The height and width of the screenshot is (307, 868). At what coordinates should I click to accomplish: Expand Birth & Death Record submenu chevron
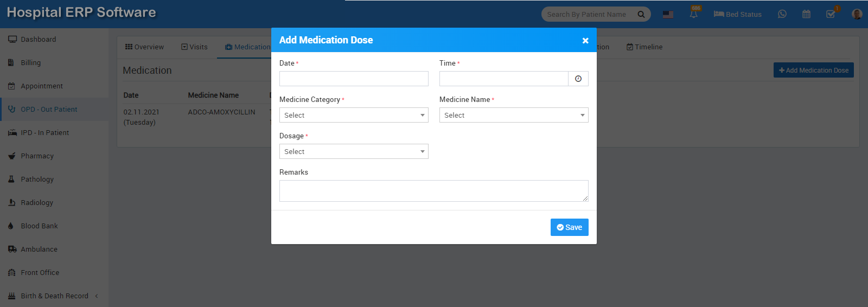[x=97, y=296]
